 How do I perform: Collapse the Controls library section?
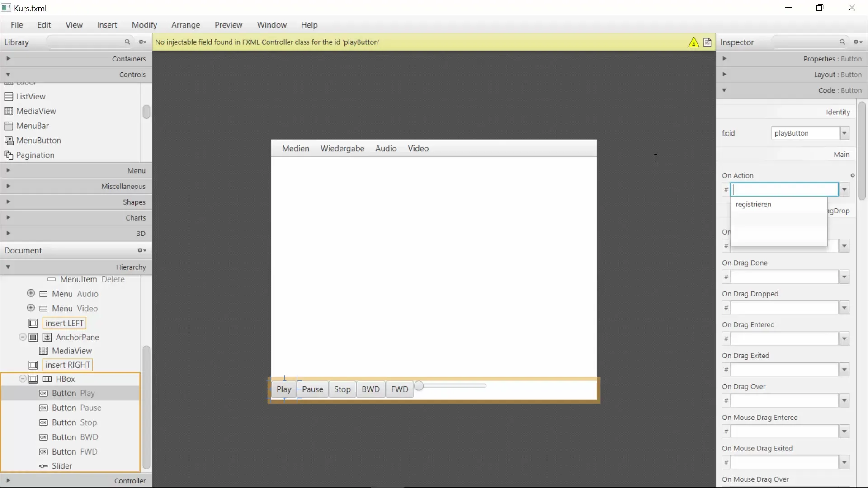click(x=8, y=75)
